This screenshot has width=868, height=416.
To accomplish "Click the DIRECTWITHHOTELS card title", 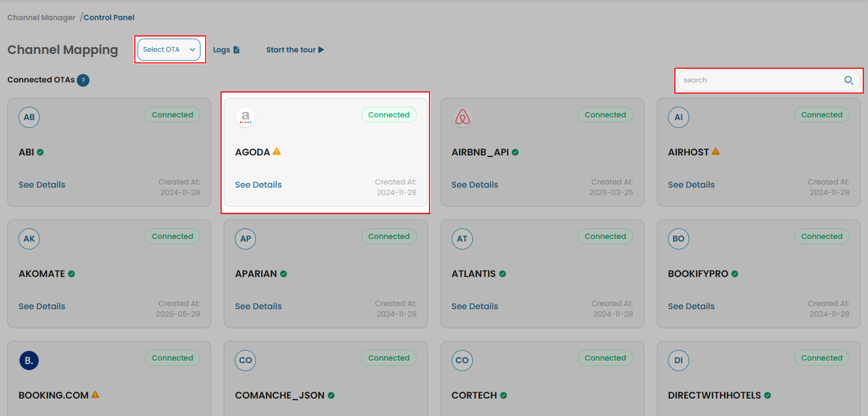I will point(715,395).
